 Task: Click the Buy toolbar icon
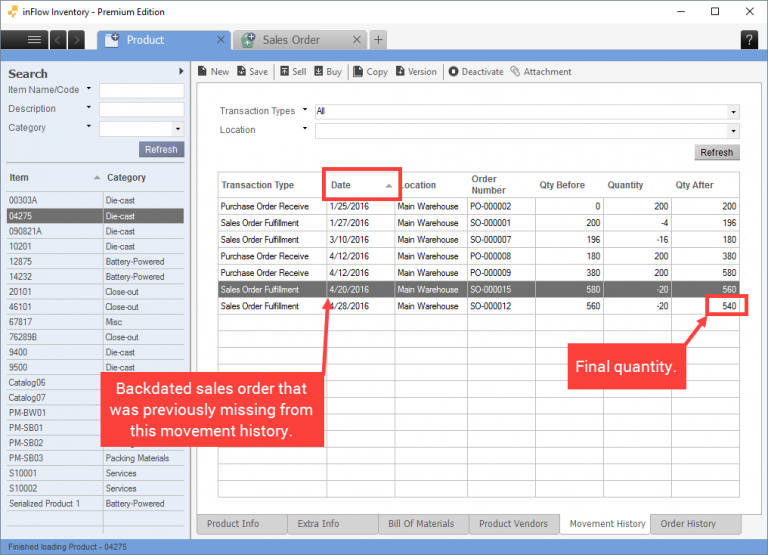click(319, 72)
